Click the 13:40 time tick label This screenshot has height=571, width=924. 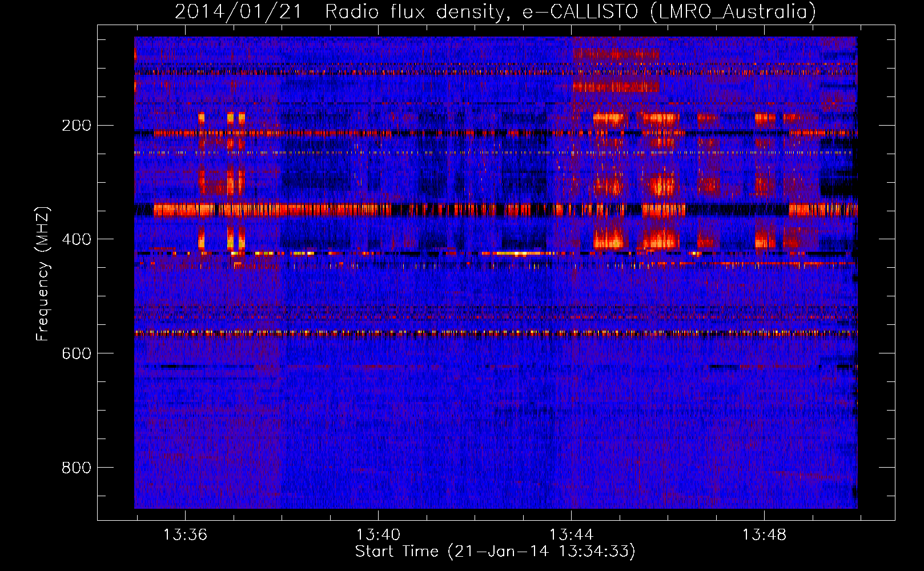click(x=378, y=535)
